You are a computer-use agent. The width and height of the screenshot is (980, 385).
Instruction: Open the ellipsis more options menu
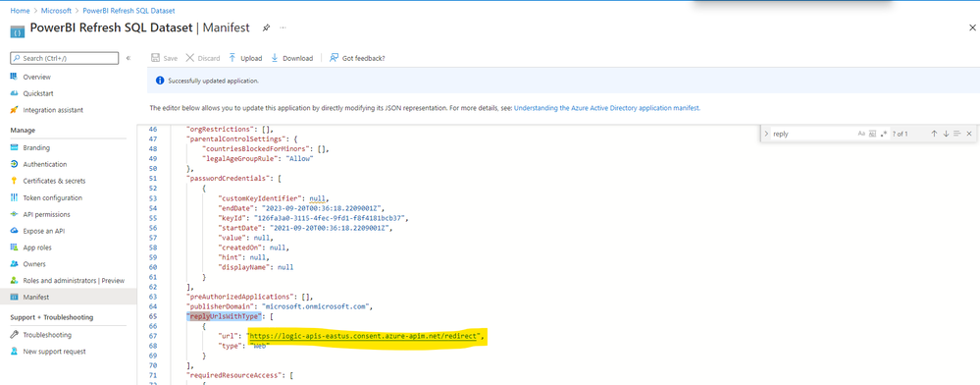(x=284, y=27)
